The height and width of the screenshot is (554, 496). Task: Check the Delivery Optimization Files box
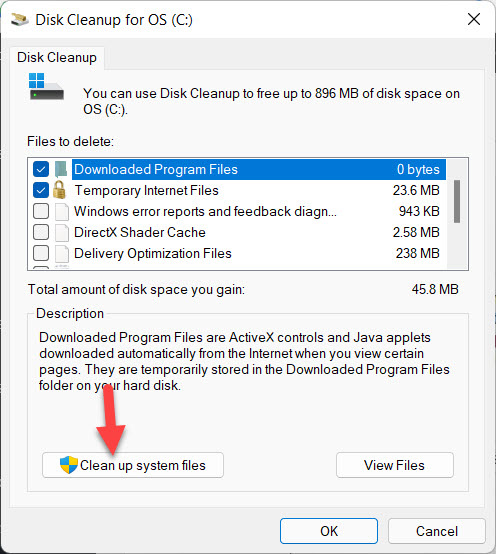[x=41, y=253]
